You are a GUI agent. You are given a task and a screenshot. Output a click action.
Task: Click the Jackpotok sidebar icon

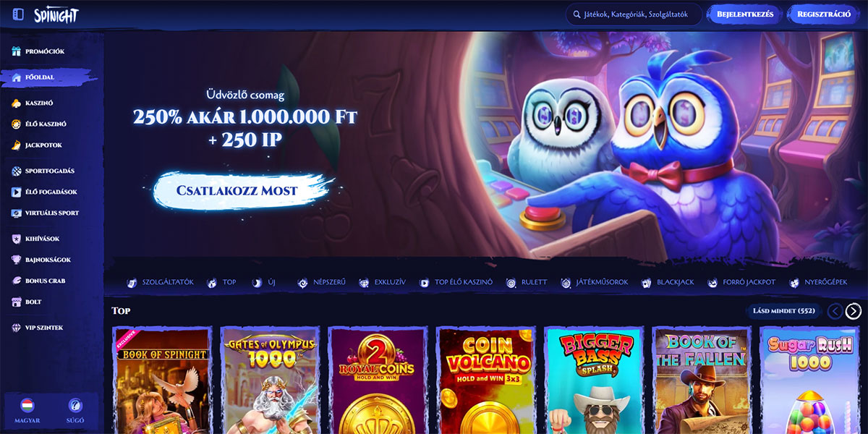click(17, 145)
